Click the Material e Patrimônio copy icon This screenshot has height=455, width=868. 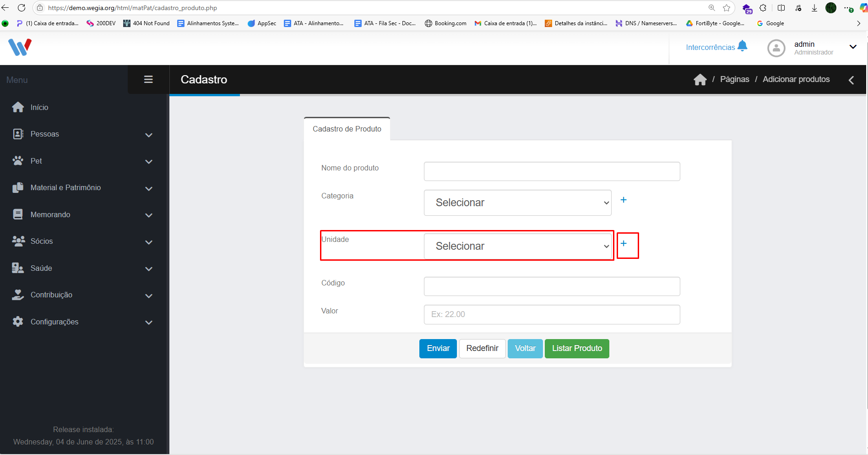click(18, 187)
